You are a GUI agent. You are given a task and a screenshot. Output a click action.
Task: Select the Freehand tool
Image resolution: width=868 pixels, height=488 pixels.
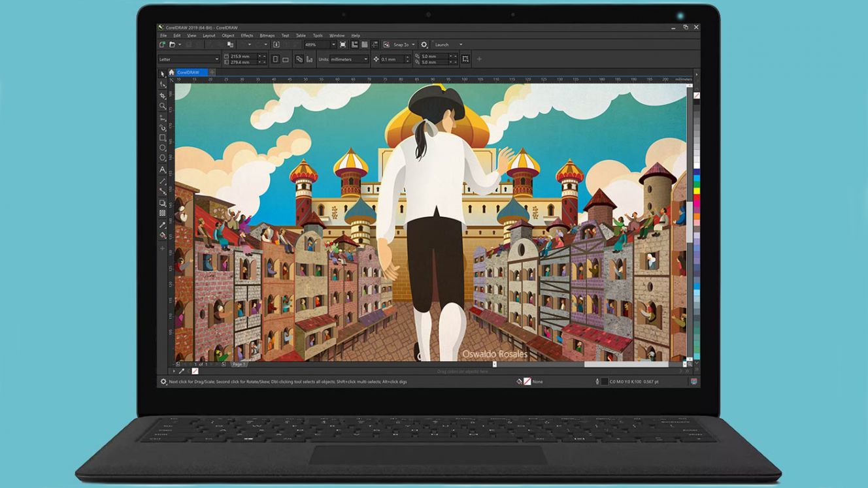[x=163, y=117]
